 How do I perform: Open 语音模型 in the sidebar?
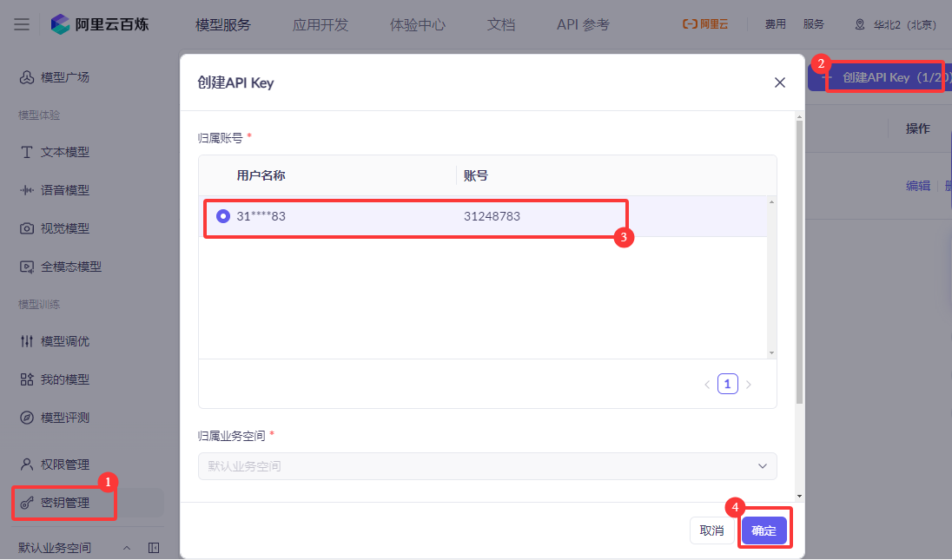[x=64, y=190]
